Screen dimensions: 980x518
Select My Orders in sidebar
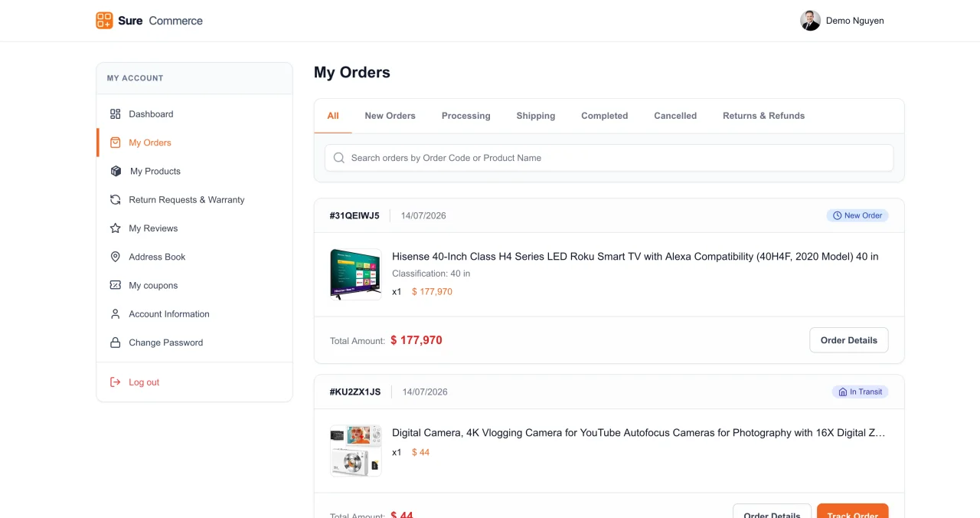[194, 143]
